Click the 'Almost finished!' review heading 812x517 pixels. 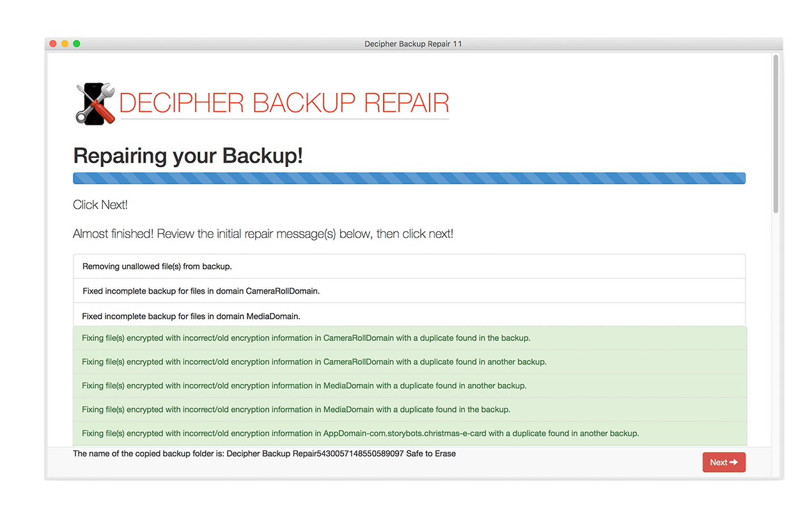coord(262,234)
